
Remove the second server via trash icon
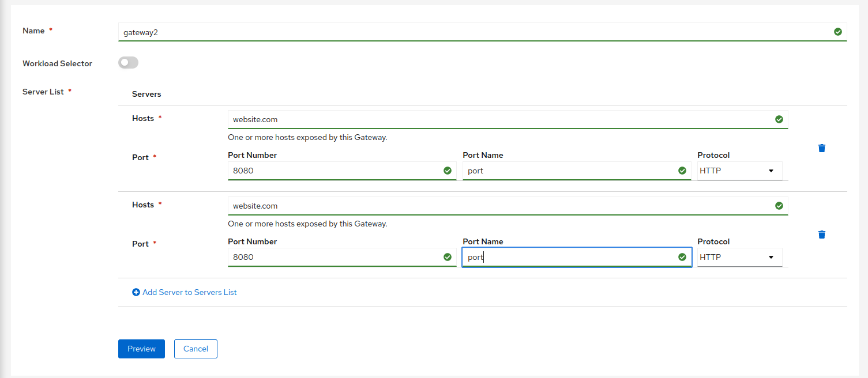tap(821, 235)
